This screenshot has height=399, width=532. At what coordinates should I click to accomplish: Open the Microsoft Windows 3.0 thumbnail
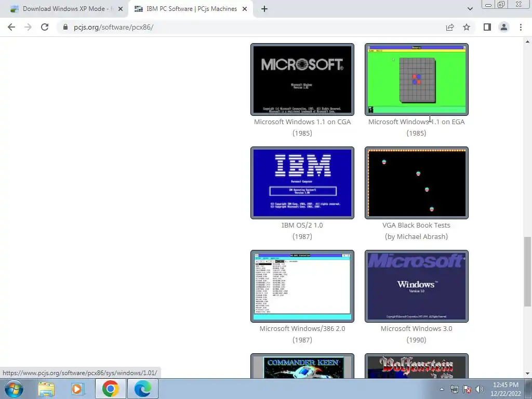[416, 286]
